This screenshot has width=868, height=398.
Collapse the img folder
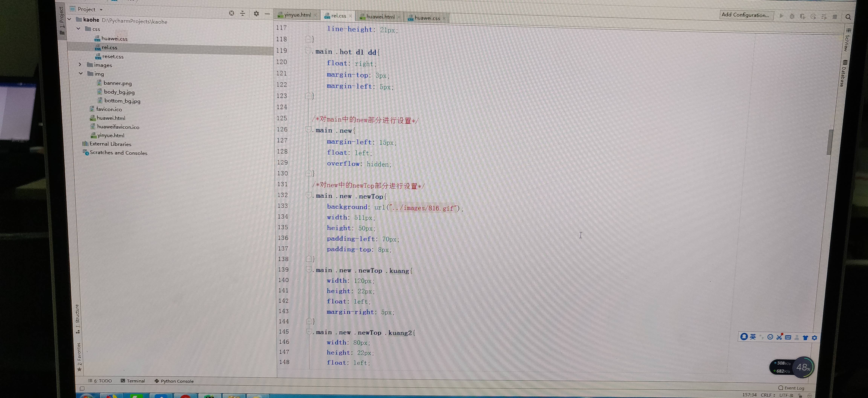tap(81, 73)
